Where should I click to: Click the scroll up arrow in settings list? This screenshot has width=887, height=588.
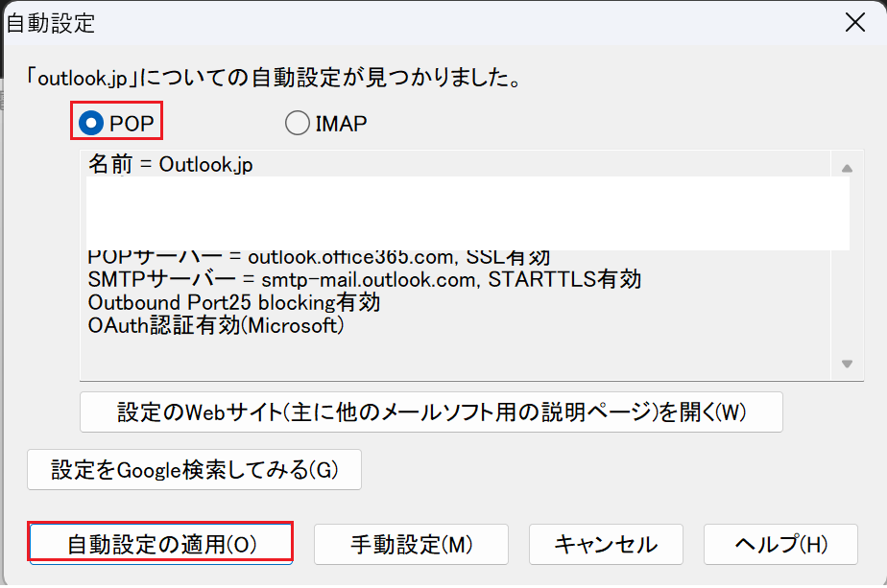click(x=846, y=169)
